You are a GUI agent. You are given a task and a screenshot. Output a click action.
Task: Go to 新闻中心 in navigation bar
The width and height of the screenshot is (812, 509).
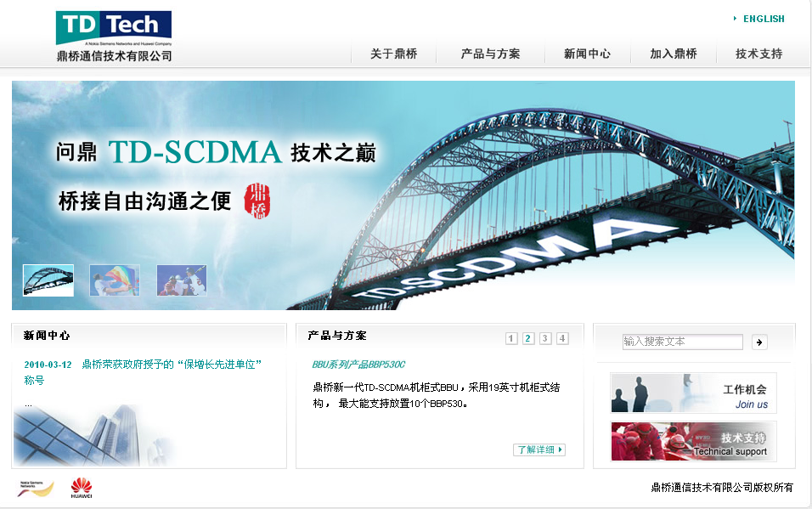(x=587, y=54)
